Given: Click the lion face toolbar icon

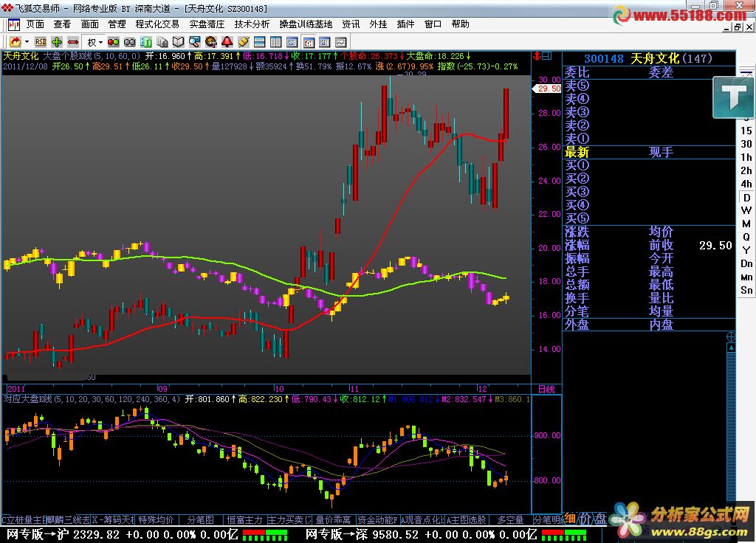Looking at the screenshot, I should (211, 42).
